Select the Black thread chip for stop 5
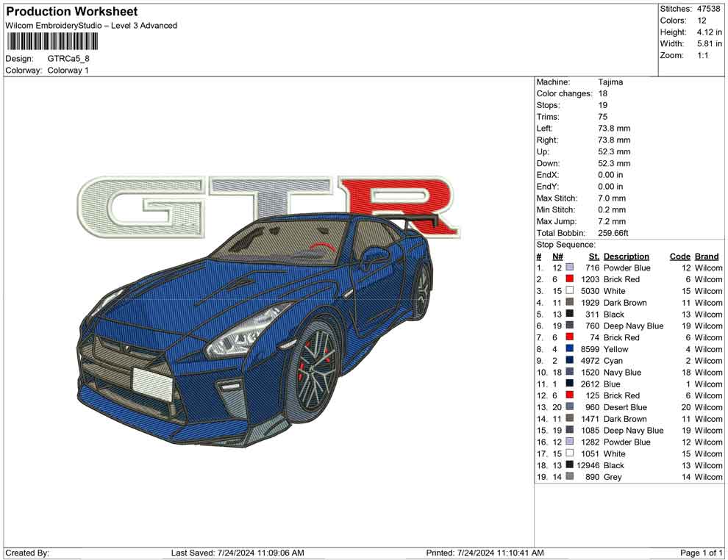 pyautogui.click(x=570, y=314)
